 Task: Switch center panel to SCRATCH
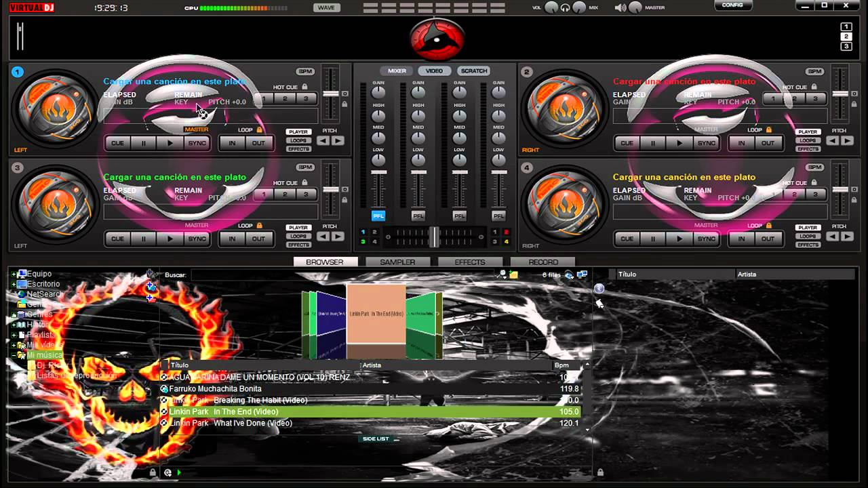(473, 71)
